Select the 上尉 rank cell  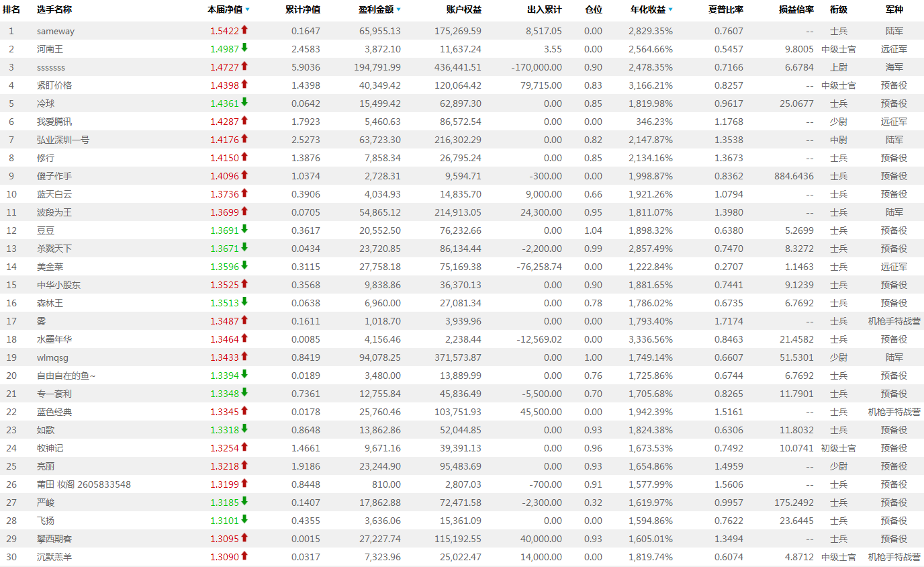tap(839, 67)
